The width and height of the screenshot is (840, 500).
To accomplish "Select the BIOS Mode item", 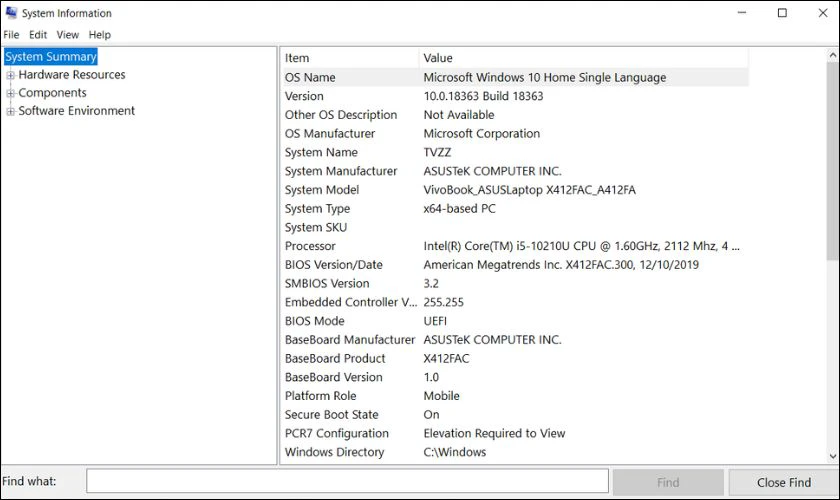I will [x=314, y=321].
